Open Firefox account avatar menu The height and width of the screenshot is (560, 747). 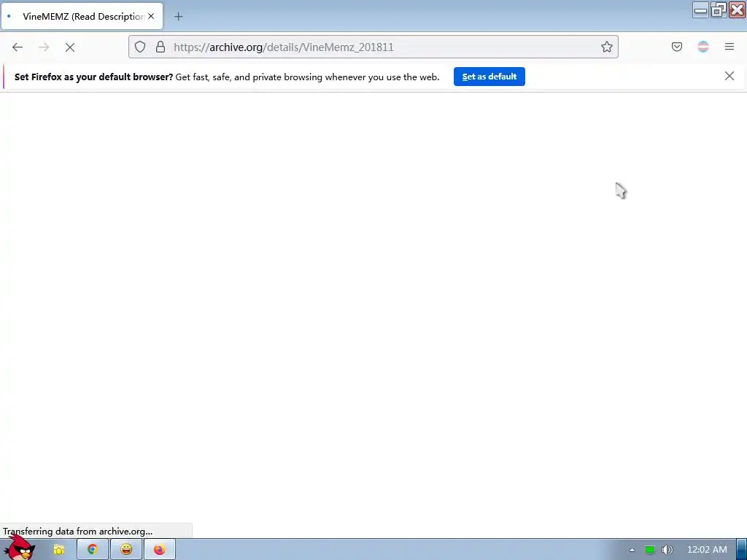pyautogui.click(x=703, y=47)
